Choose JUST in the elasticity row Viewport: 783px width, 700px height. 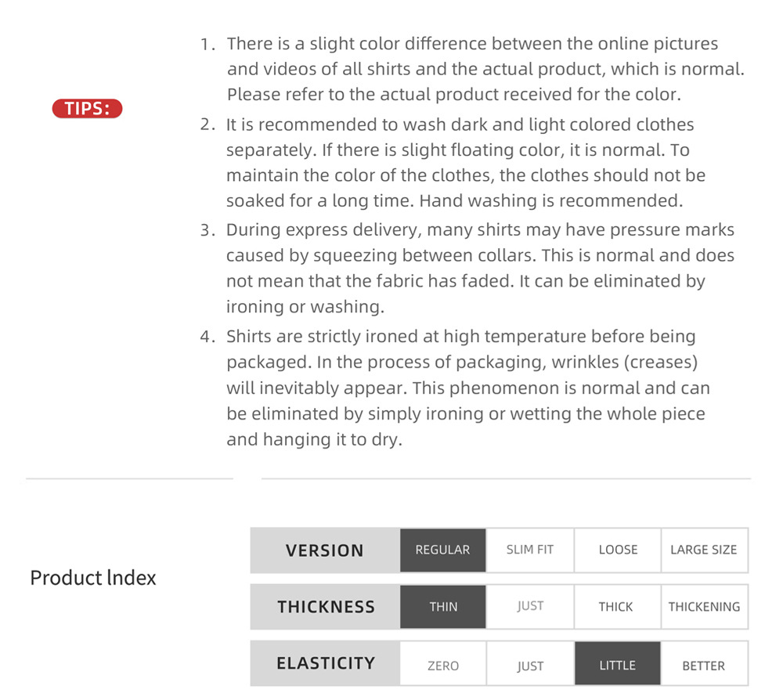coord(530,663)
